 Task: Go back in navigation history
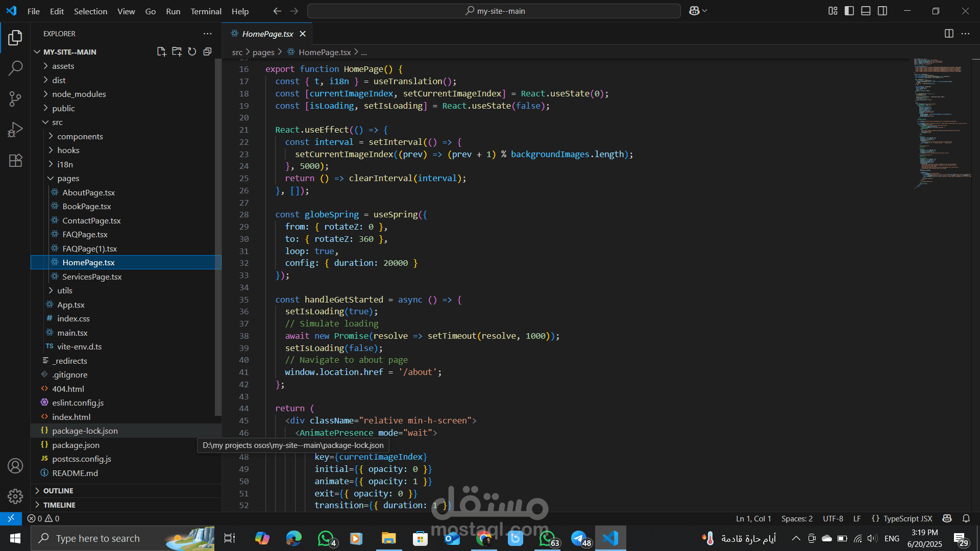277,11
